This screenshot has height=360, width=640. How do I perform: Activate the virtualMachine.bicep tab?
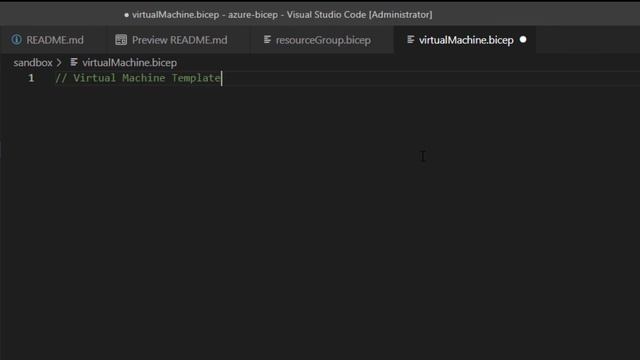[x=466, y=40]
